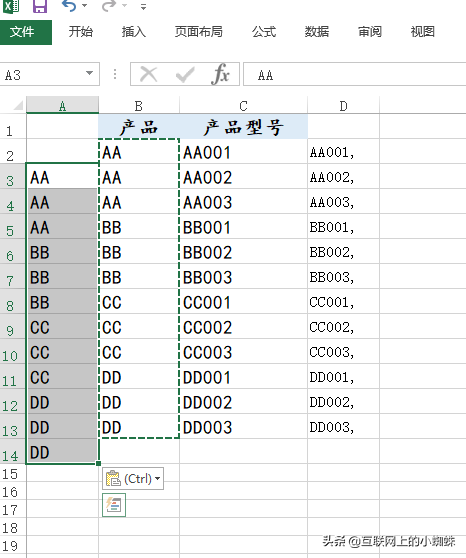Select cell B5 containing BB
The height and width of the screenshot is (558, 466).
pos(139,227)
